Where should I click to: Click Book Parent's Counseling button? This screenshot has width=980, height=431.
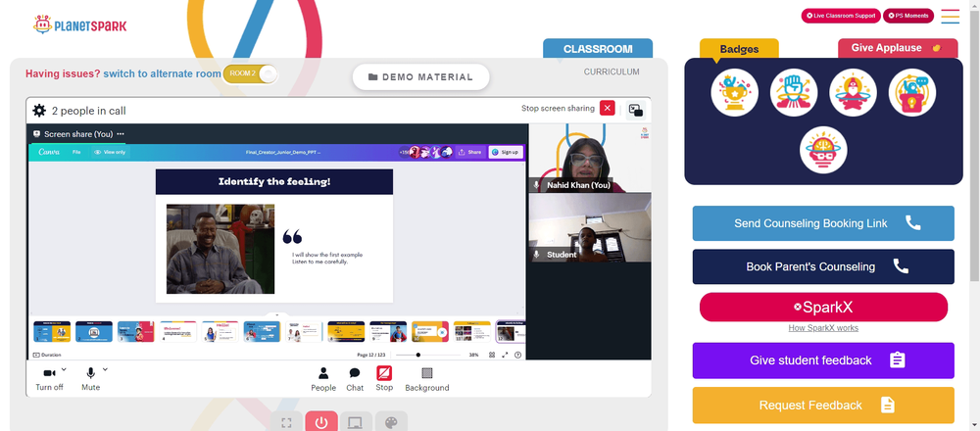coord(823,266)
